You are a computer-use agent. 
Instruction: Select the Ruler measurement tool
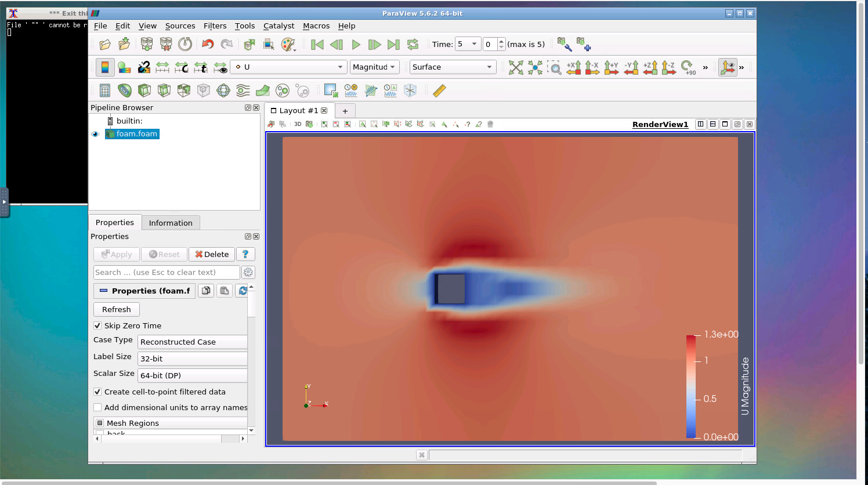(439, 91)
